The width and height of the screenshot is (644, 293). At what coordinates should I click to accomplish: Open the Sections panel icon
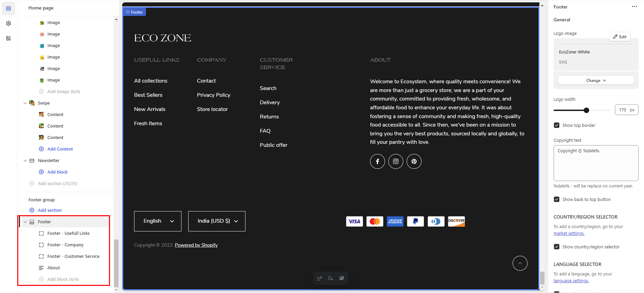click(x=8, y=8)
